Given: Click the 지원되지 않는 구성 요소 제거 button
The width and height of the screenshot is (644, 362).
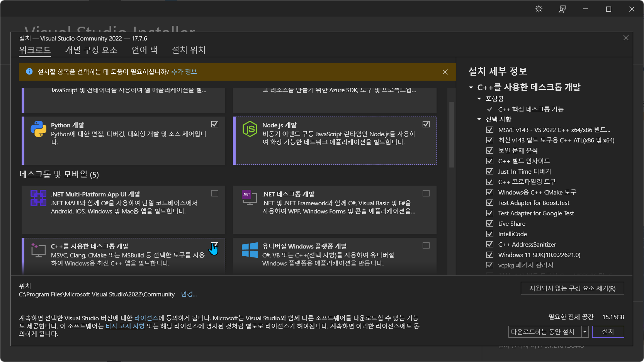Looking at the screenshot, I should pos(572,288).
